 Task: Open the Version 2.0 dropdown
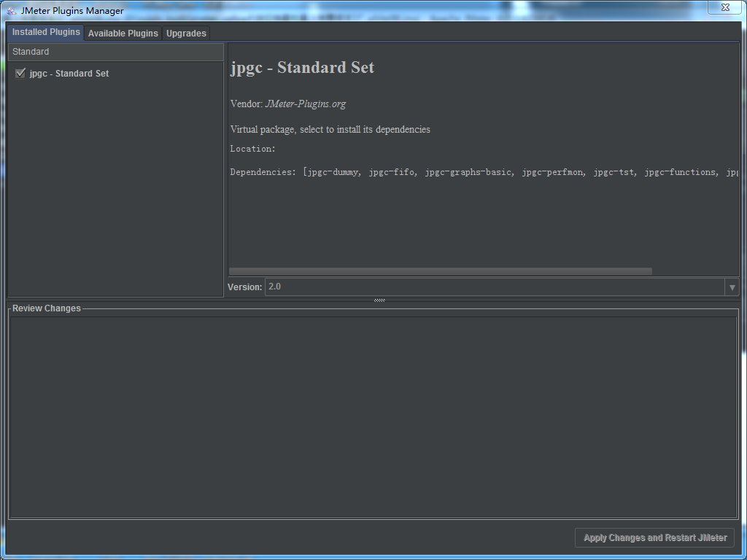point(502,287)
